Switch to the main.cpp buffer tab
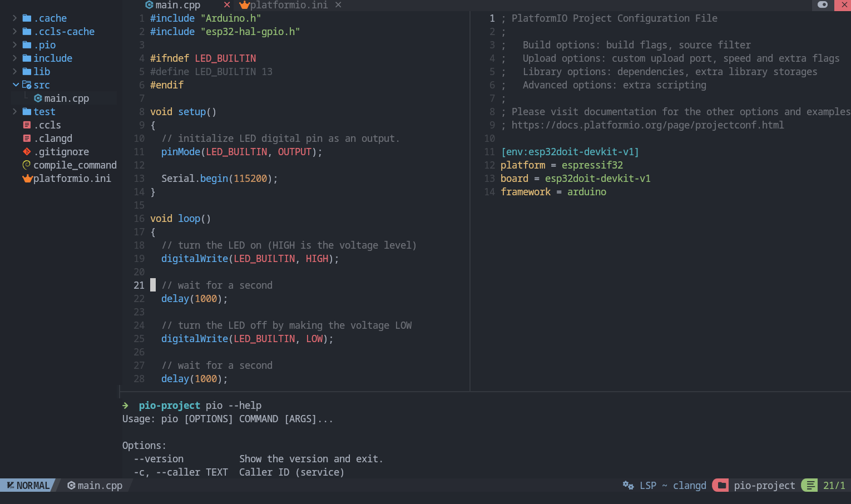 (178, 5)
